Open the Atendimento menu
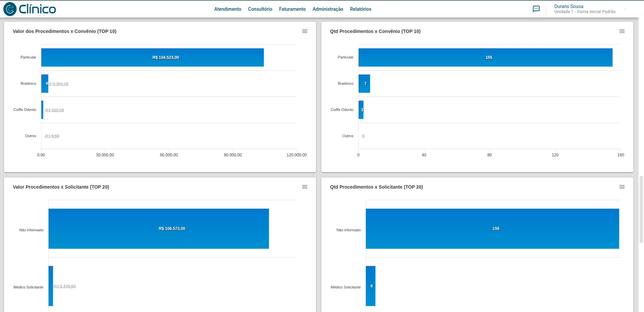This screenshot has height=312, width=644. tap(228, 9)
